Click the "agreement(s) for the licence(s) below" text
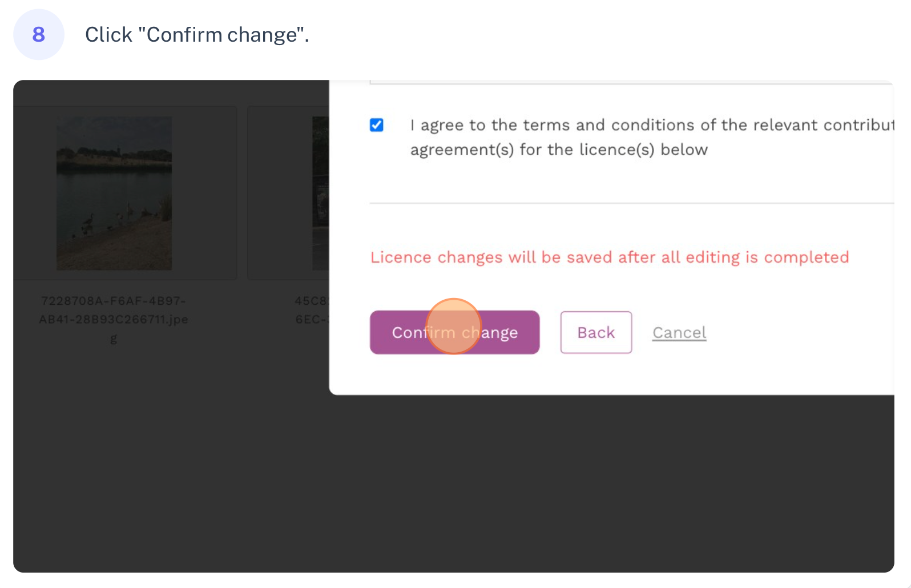The image size is (911, 588). coord(559,150)
